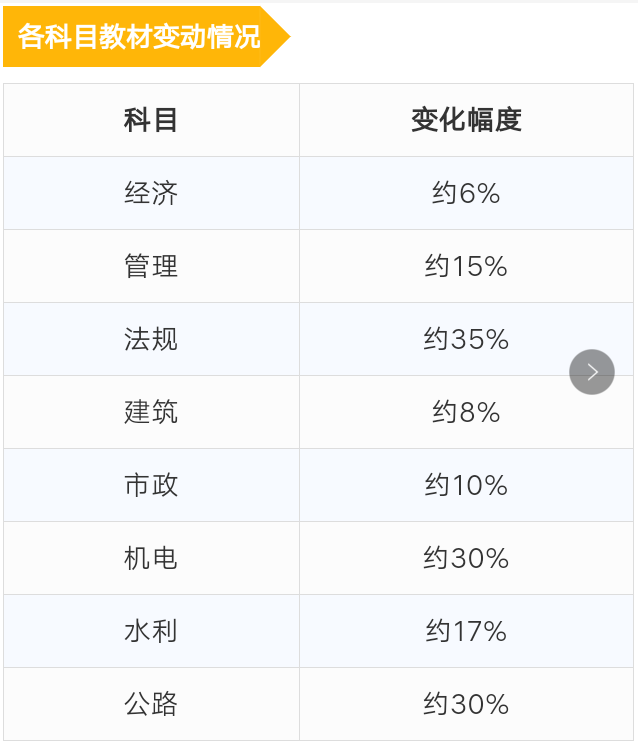The width and height of the screenshot is (638, 742).
Task: Select the 约6% value cell
Action: pos(466,193)
